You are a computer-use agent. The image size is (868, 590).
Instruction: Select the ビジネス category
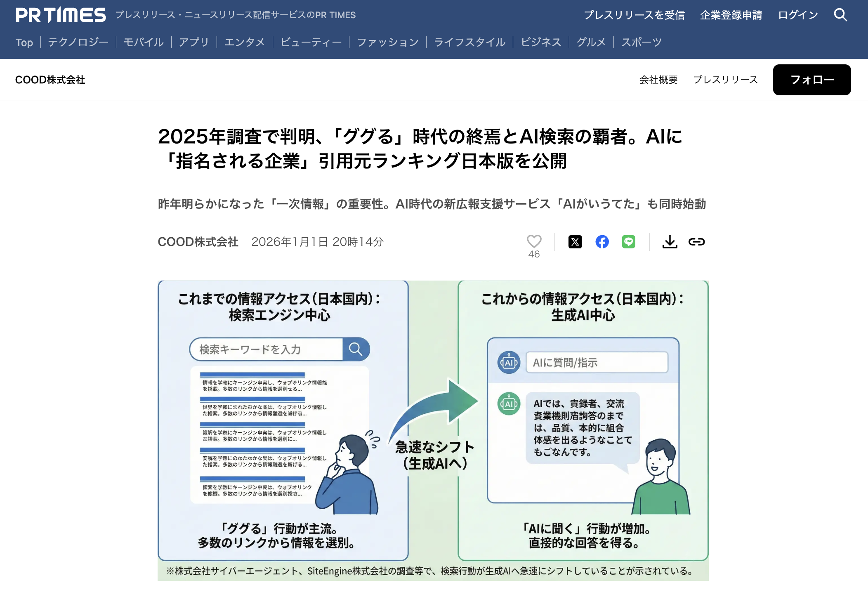tap(541, 42)
